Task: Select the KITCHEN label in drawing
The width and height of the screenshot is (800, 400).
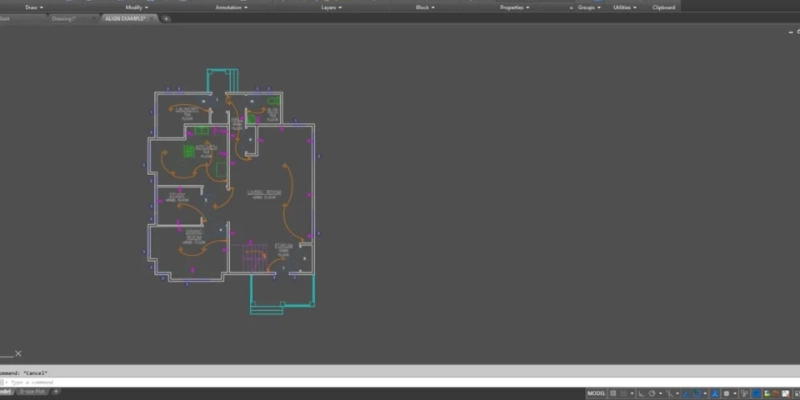Action: click(206, 147)
